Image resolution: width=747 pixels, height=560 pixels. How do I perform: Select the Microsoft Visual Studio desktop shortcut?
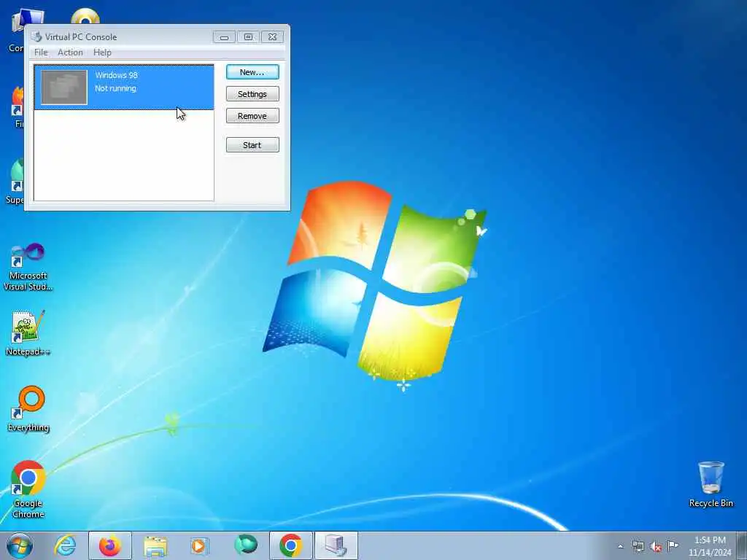pyautogui.click(x=28, y=267)
